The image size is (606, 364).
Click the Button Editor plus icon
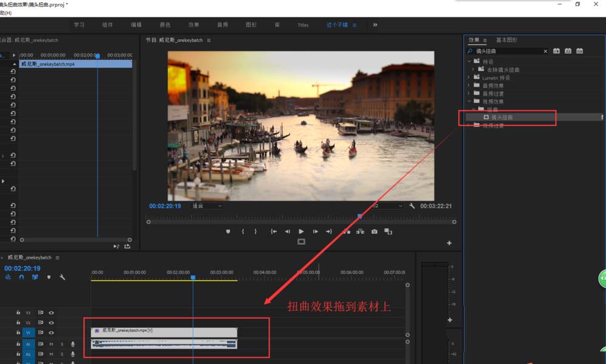coord(449,243)
